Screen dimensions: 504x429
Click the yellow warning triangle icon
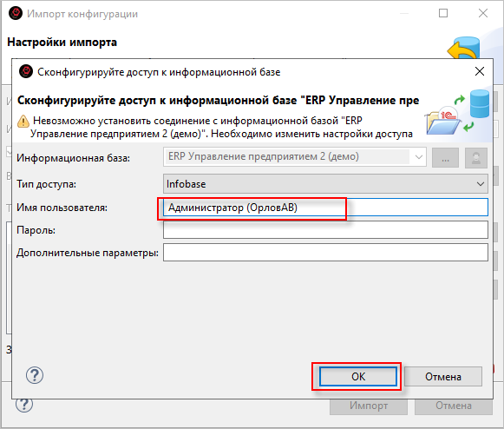(23, 122)
